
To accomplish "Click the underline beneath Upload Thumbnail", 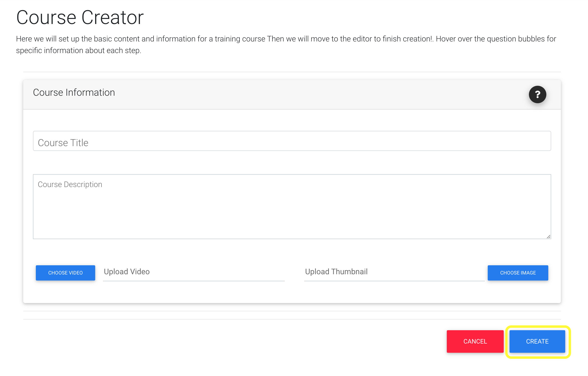I will [394, 281].
